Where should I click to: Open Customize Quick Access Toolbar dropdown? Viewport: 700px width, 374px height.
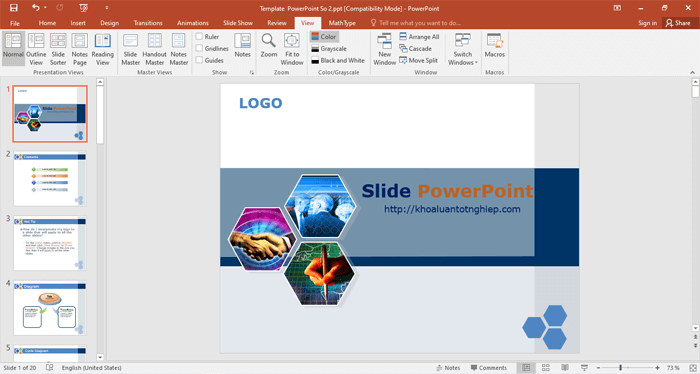[x=107, y=8]
